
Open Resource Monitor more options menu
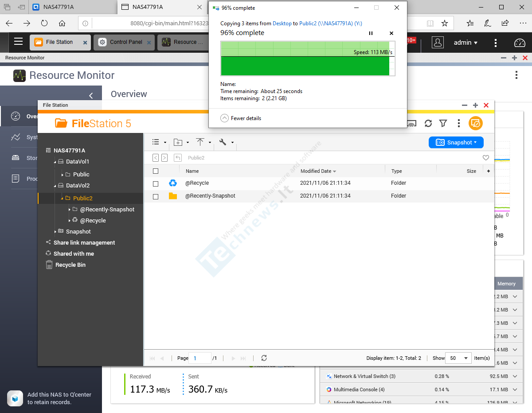click(x=516, y=75)
